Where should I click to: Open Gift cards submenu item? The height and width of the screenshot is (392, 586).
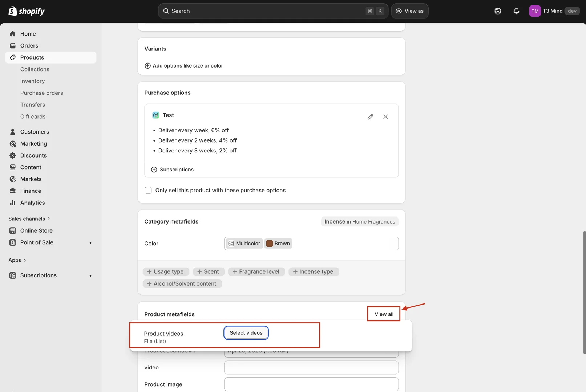33,117
